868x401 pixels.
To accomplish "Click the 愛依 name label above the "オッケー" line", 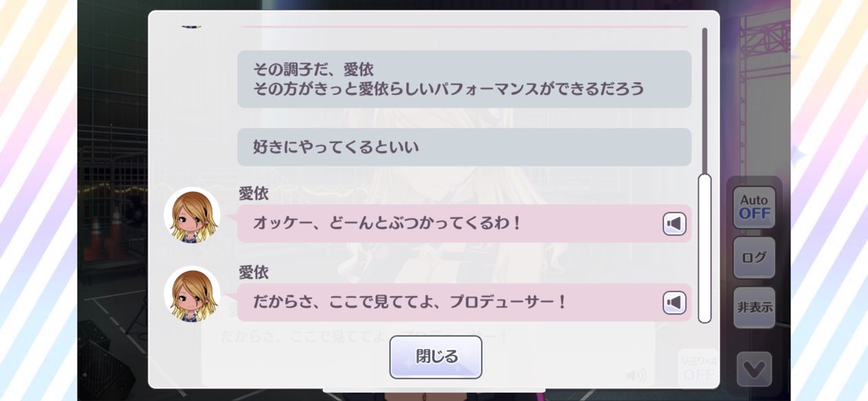I will pyautogui.click(x=254, y=194).
